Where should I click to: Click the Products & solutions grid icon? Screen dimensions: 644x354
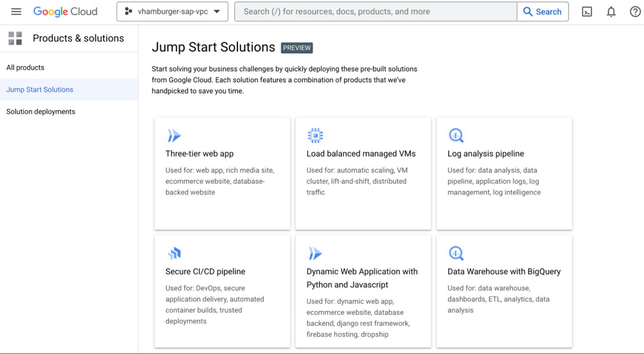(x=15, y=38)
